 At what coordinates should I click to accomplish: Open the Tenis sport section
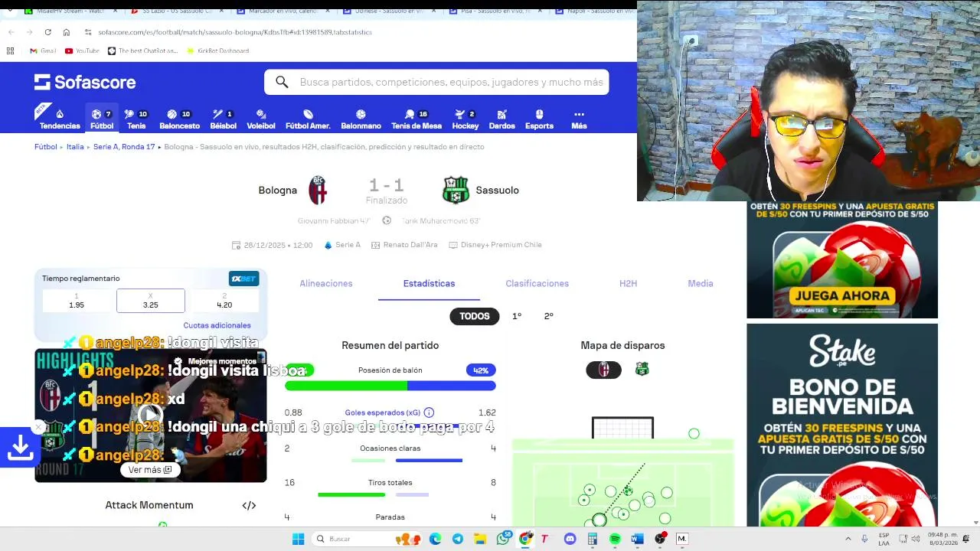click(136, 119)
